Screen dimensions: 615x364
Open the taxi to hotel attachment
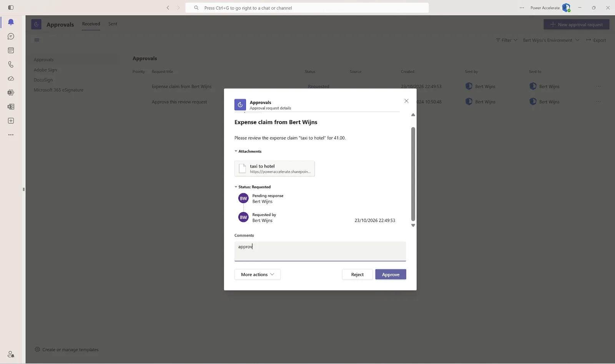[x=274, y=169]
